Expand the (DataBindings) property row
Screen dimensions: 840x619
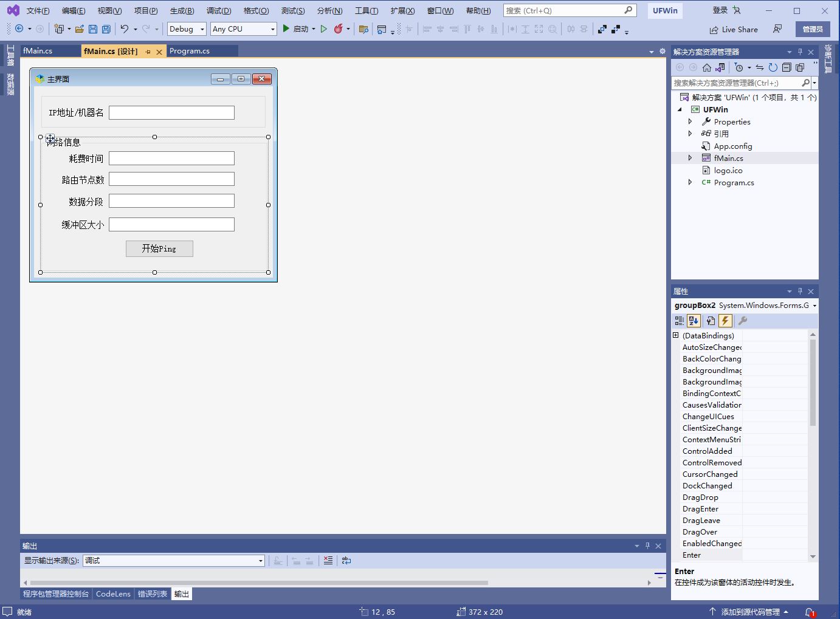[x=675, y=335]
